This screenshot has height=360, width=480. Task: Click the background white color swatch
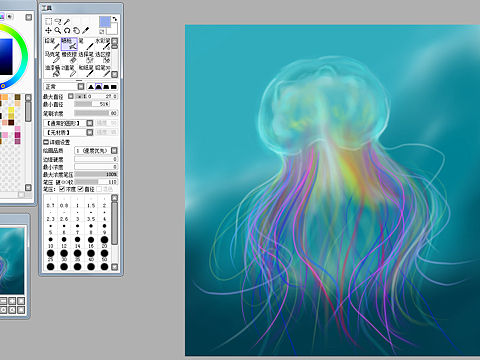114,30
